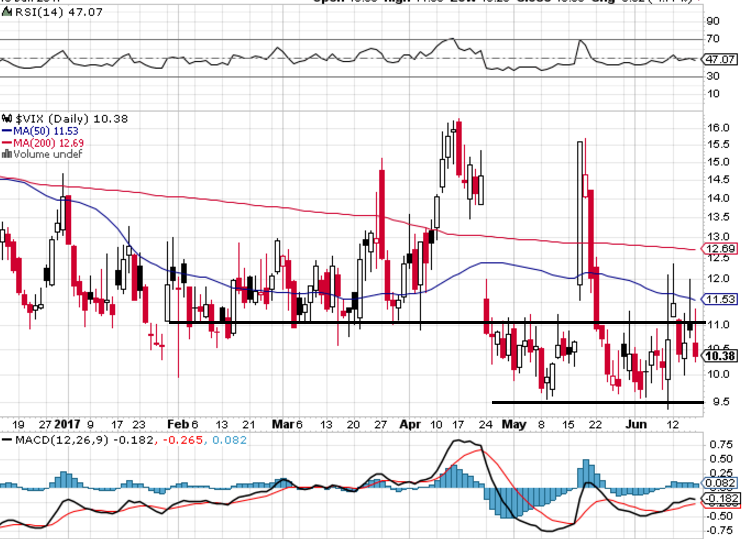The width and height of the screenshot is (746, 539).
Task: Click the 14.5 price axis label
Action: (718, 180)
